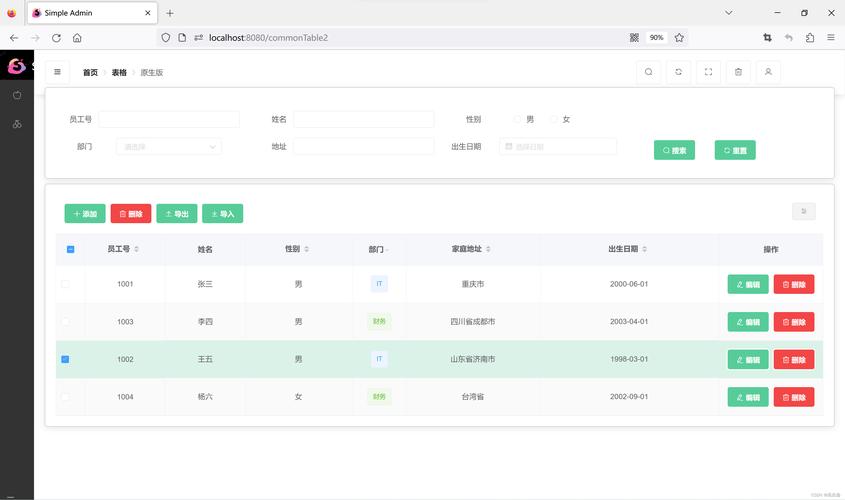Click the header refresh icon

click(678, 72)
